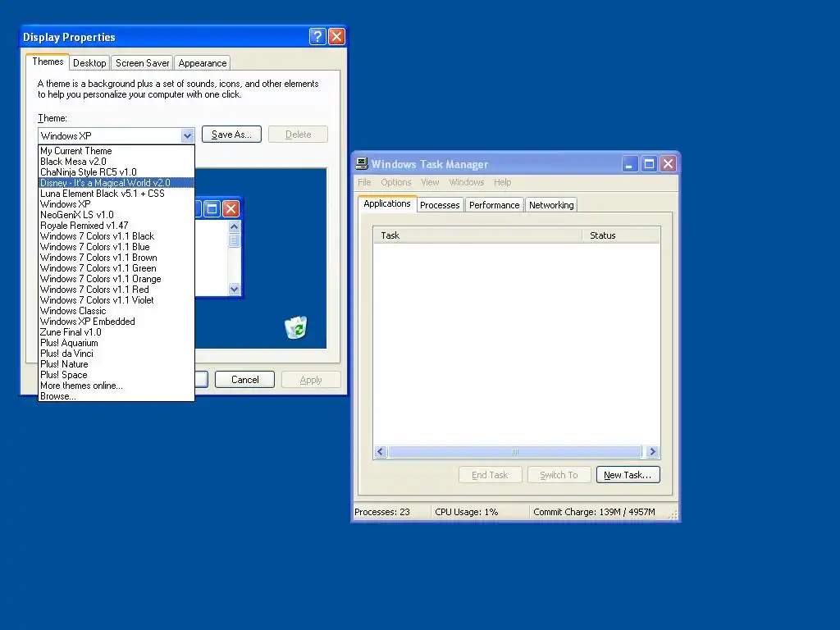Close the Display Properties dialog
The height and width of the screenshot is (630, 840).
pyautogui.click(x=336, y=36)
